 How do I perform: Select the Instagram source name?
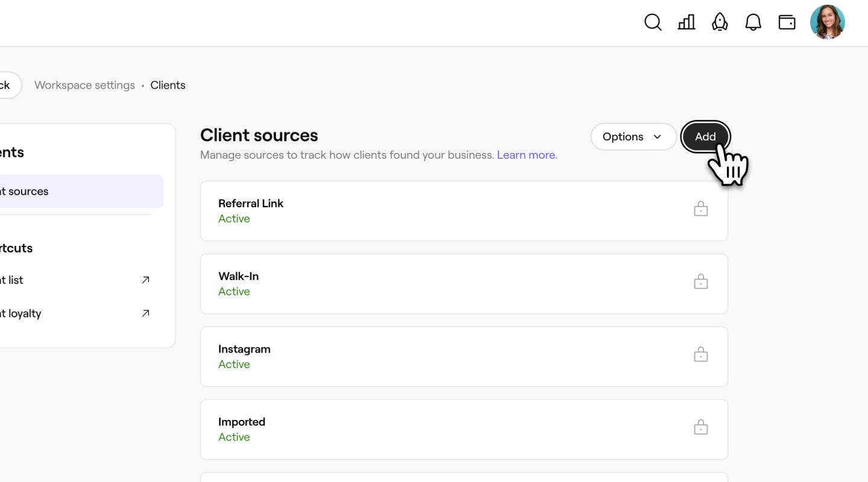click(244, 349)
